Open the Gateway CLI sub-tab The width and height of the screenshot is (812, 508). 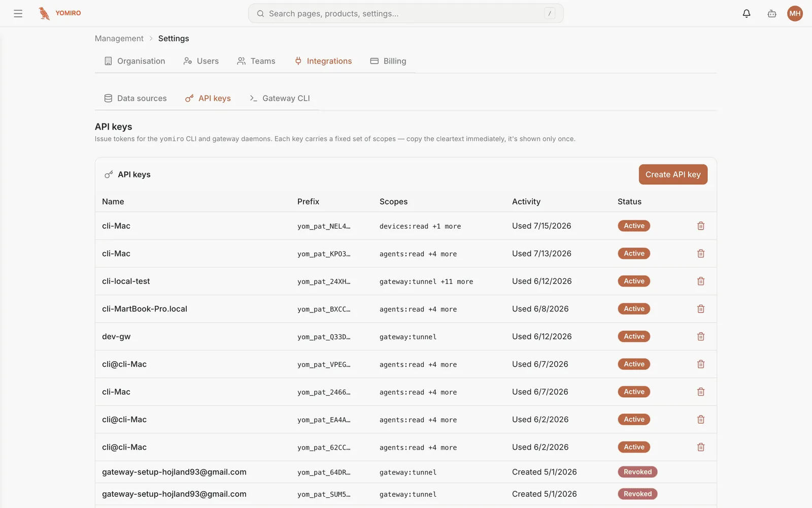(280, 99)
